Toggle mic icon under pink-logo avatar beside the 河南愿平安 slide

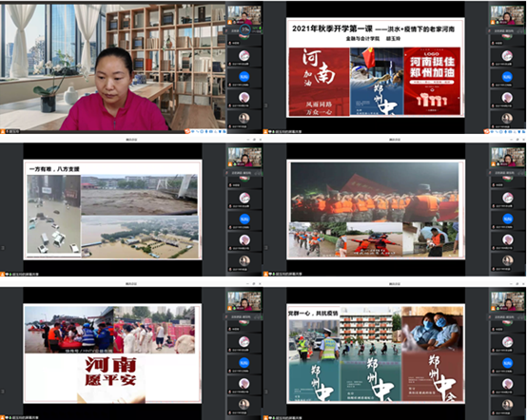(x=230, y=350)
